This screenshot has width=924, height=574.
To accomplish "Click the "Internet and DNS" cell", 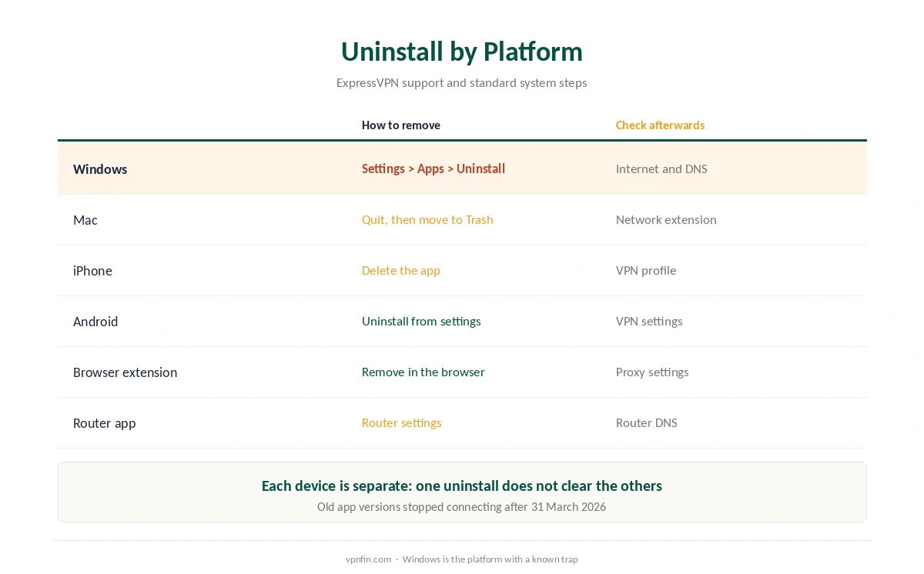I will click(x=661, y=169).
